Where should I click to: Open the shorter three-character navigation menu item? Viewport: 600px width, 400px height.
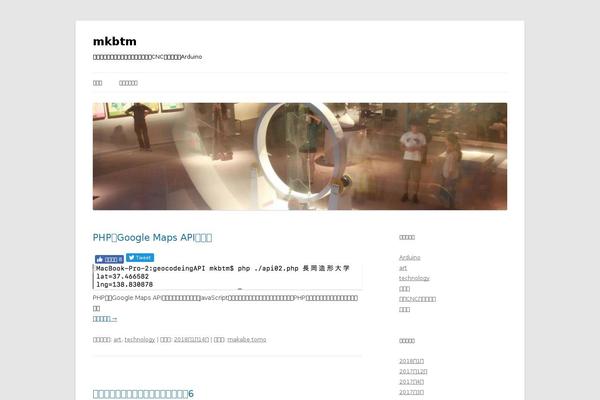(98, 83)
